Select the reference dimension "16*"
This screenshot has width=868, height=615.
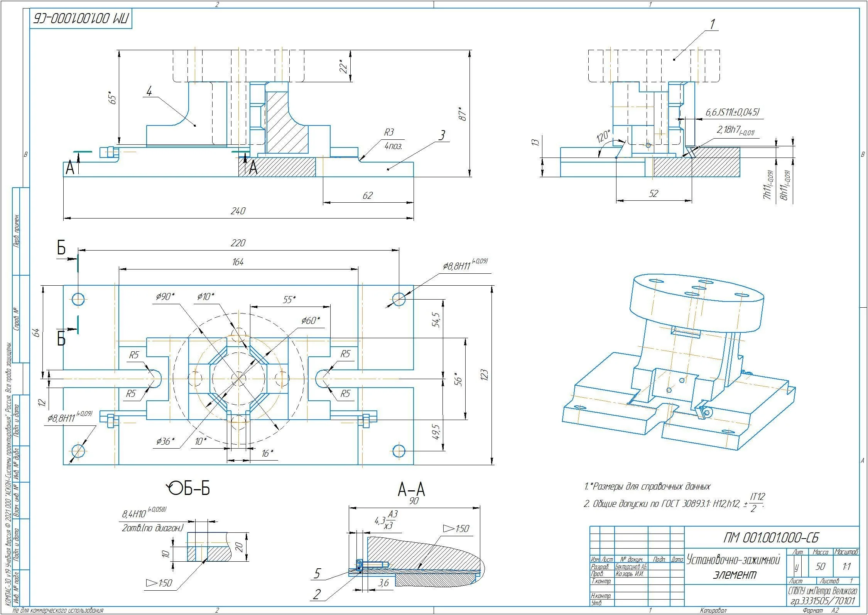click(267, 453)
